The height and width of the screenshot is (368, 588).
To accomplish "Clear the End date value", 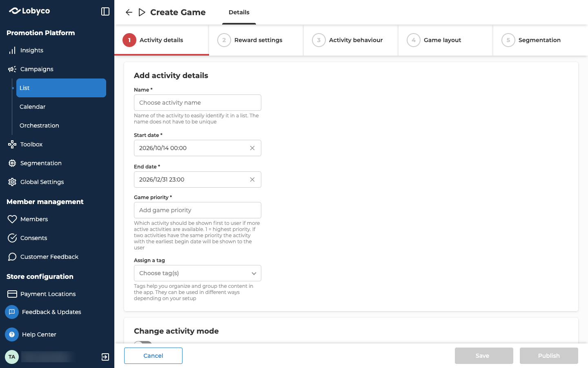I will (x=252, y=180).
